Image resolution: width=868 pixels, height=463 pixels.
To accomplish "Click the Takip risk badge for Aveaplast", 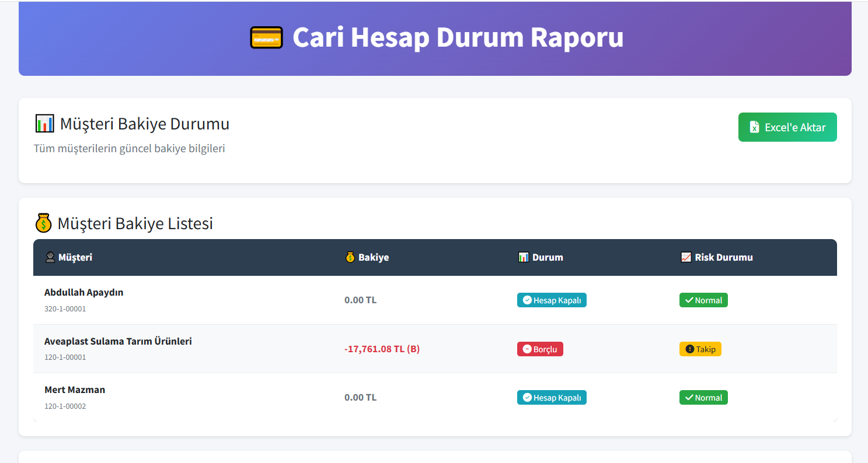I will (x=700, y=349).
